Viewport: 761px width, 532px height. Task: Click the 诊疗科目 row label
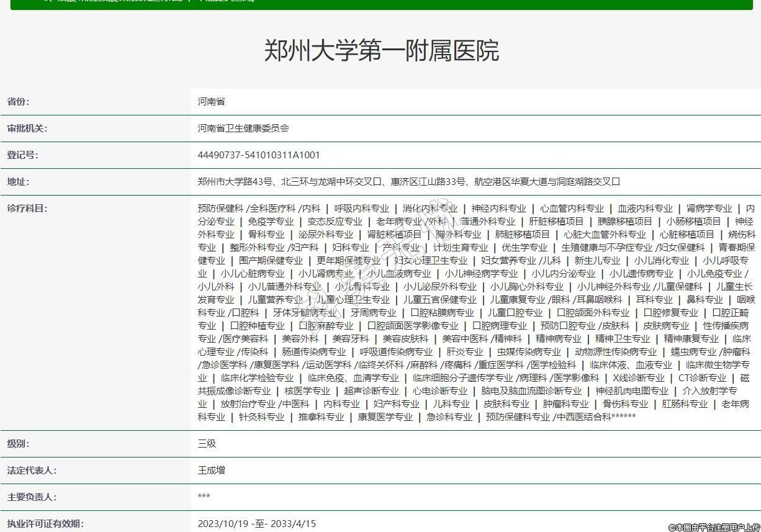pyautogui.click(x=27, y=209)
